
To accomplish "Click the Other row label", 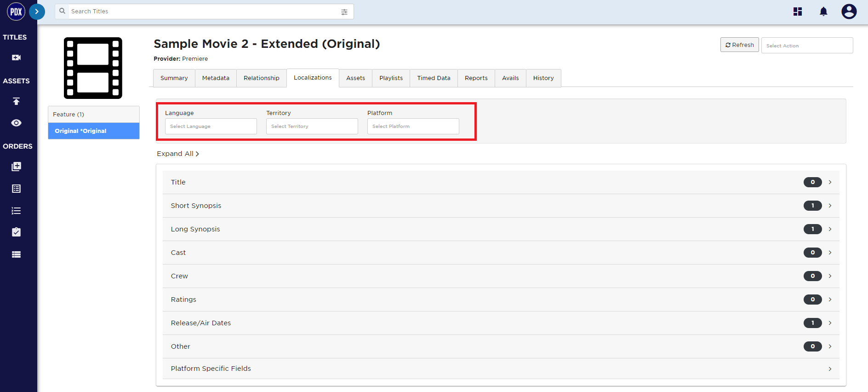I will point(180,346).
